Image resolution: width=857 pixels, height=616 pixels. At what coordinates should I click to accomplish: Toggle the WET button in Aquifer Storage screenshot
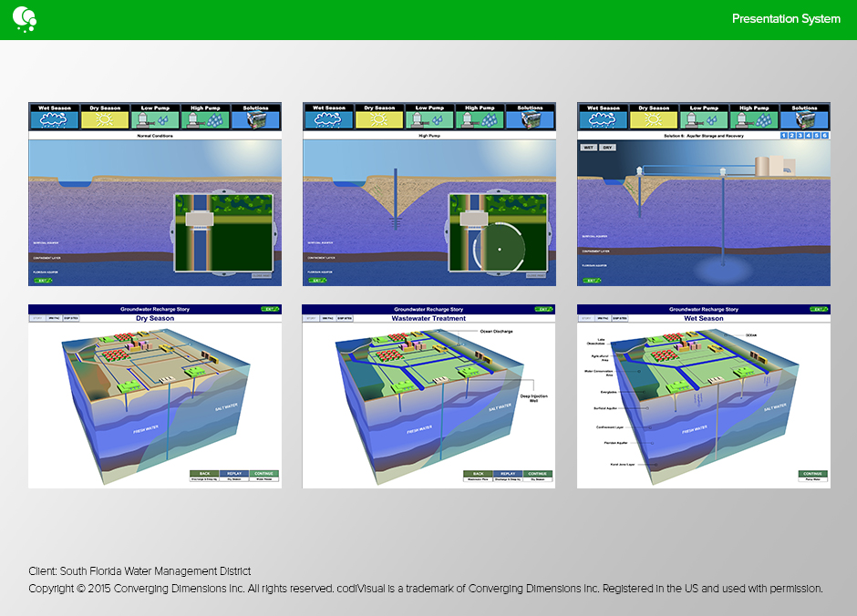589,147
